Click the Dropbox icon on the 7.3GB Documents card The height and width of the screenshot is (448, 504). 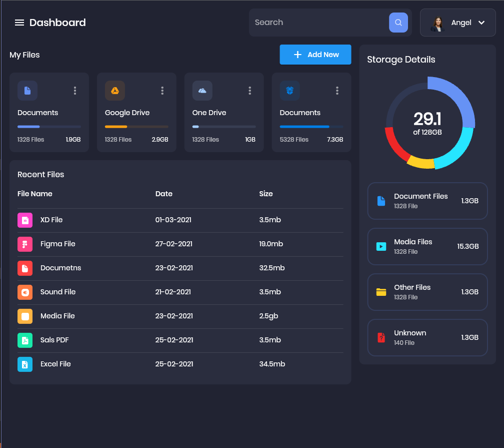(289, 91)
